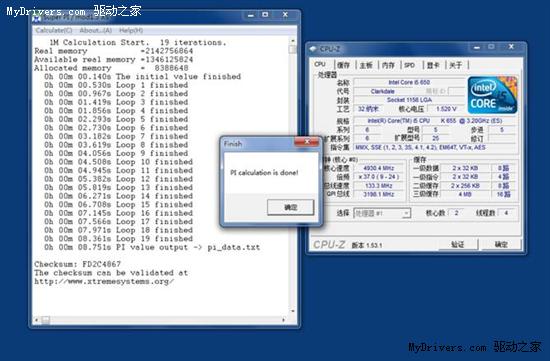This screenshot has width=550, height=361.
Task: Switch to the 缓存 tab in CPU-Z
Action: click(343, 65)
